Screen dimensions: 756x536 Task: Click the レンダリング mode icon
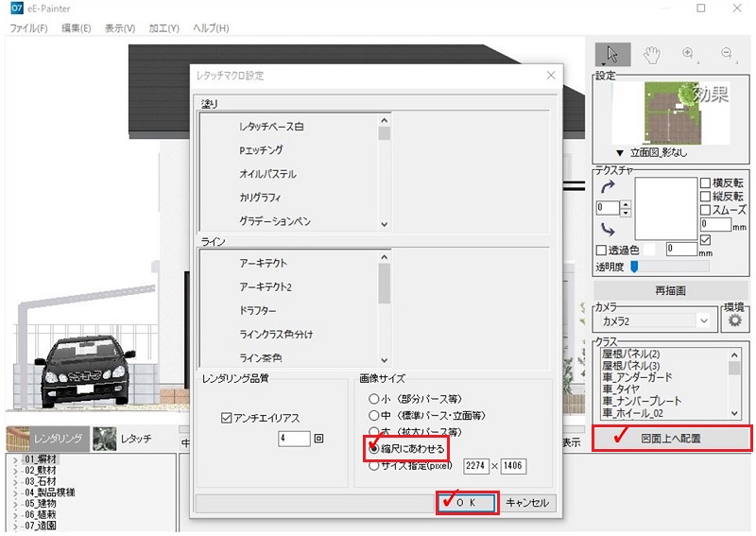pyautogui.click(x=18, y=439)
